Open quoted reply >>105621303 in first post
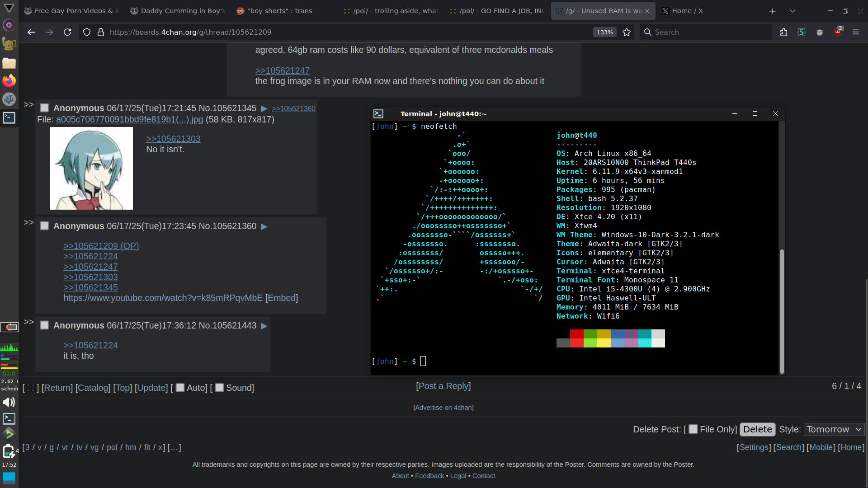 coord(173,139)
